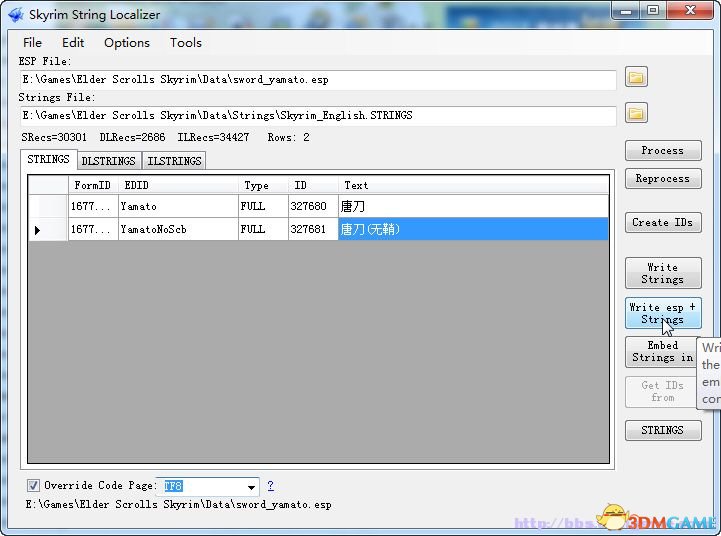Click the Process button
Viewport: 721px width, 536px height.
click(x=663, y=150)
